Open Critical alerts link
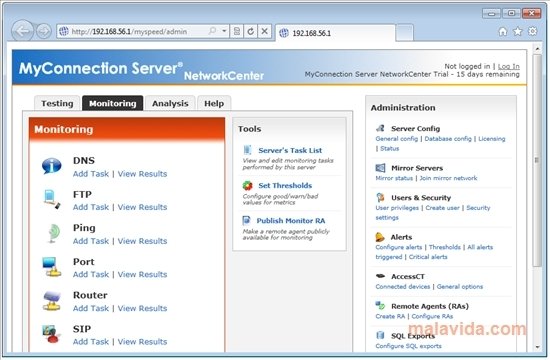 (x=428, y=257)
